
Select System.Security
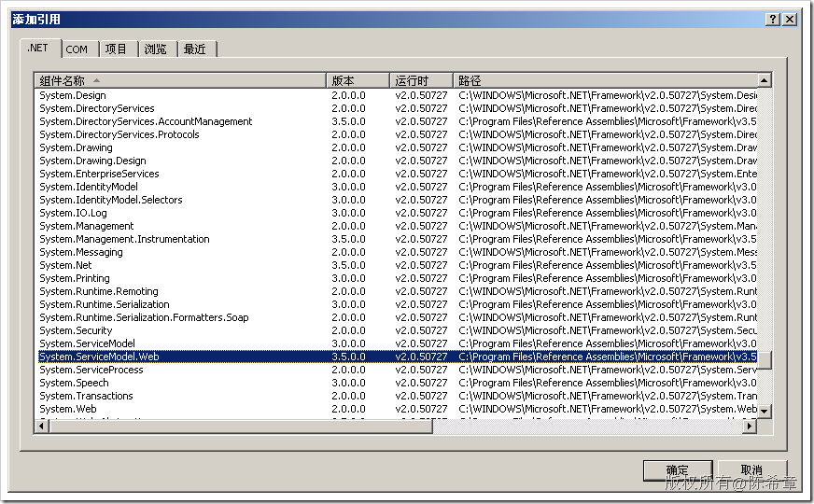[398, 330]
